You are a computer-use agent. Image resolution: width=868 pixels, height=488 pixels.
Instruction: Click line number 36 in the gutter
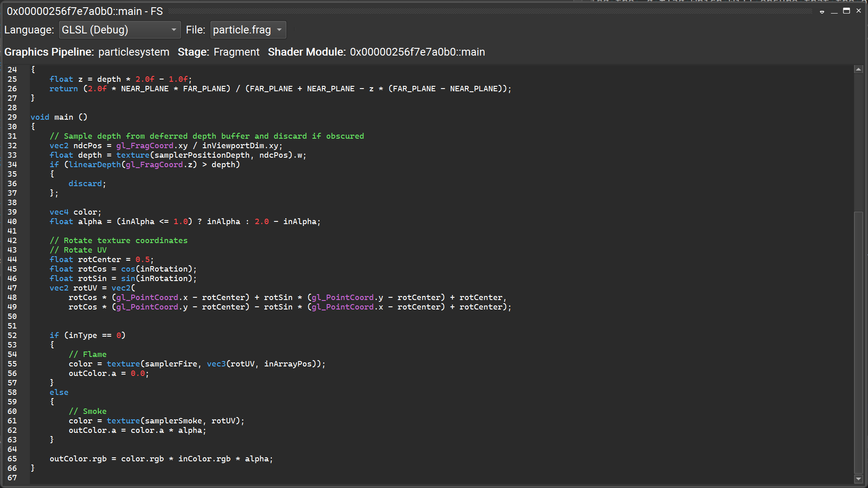(12, 183)
